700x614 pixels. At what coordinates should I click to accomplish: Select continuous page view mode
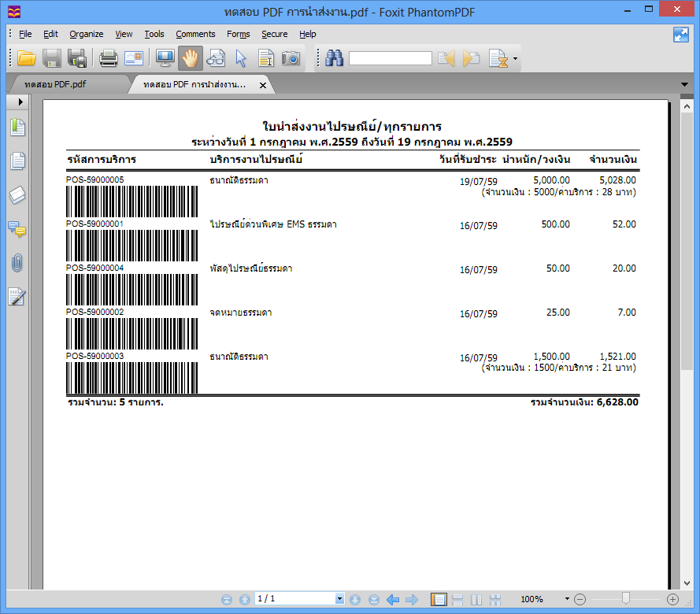pos(457,599)
